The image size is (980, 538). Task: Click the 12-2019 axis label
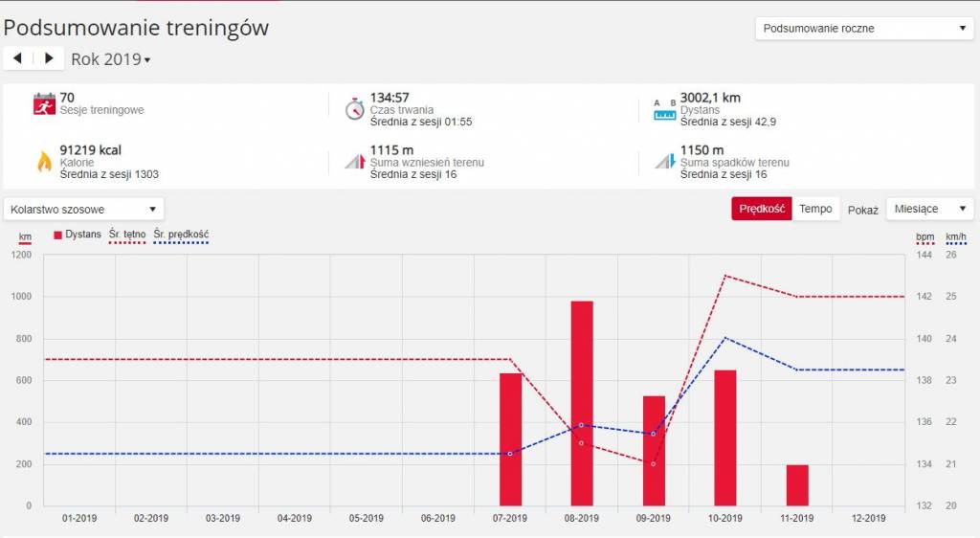(x=868, y=518)
